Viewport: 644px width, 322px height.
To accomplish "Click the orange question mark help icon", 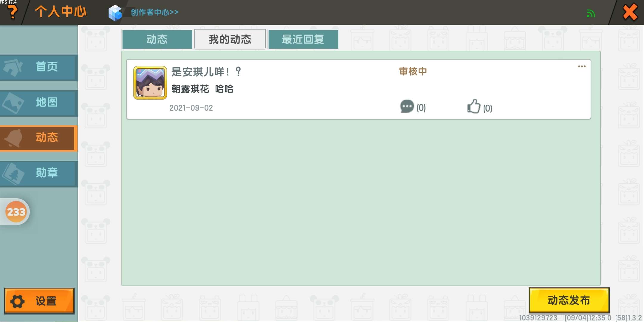I will [x=13, y=13].
